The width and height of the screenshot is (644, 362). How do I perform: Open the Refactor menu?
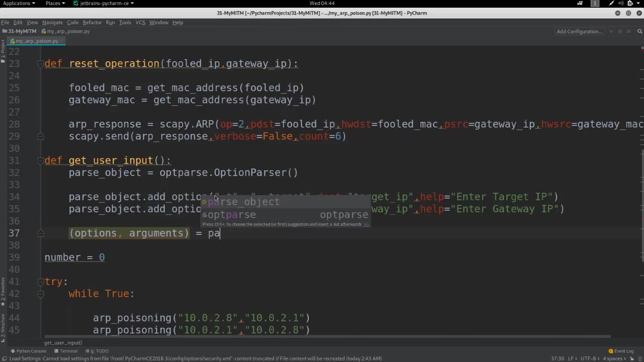click(92, 22)
